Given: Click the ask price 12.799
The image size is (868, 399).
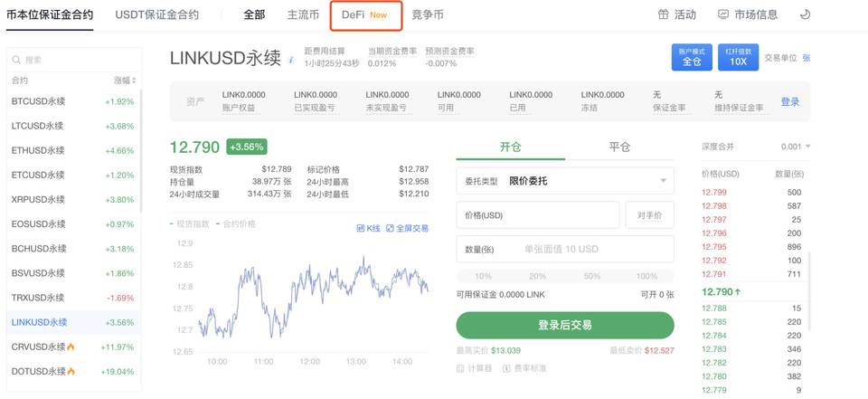Looking at the screenshot, I should tap(714, 193).
